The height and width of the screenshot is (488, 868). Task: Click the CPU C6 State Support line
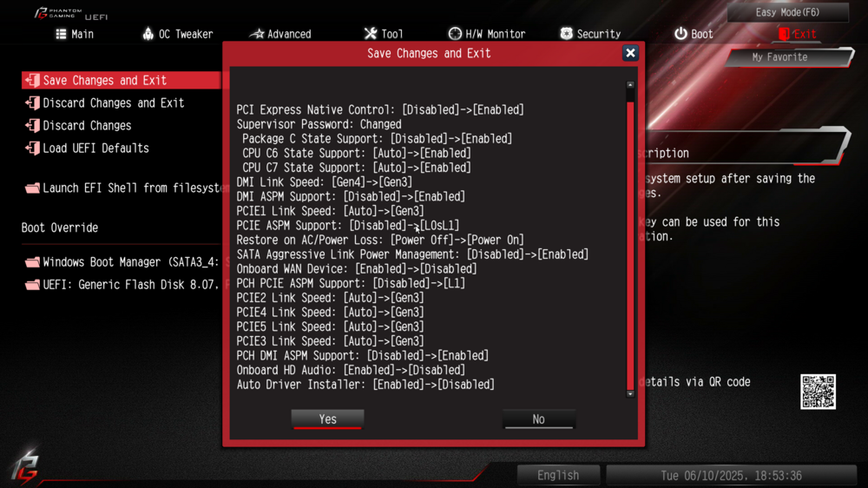tap(357, 153)
